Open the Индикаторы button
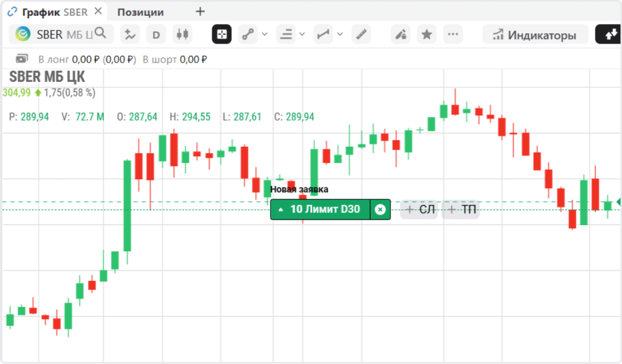The height and width of the screenshot is (364, 622). click(x=535, y=35)
